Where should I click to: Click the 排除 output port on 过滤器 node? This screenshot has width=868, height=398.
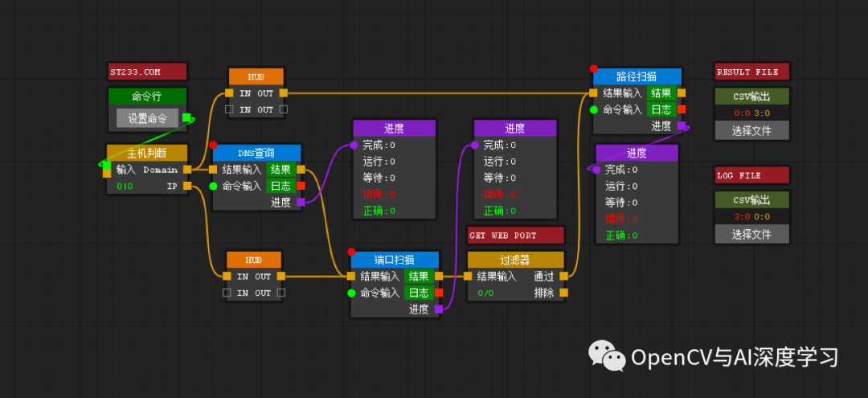564,293
